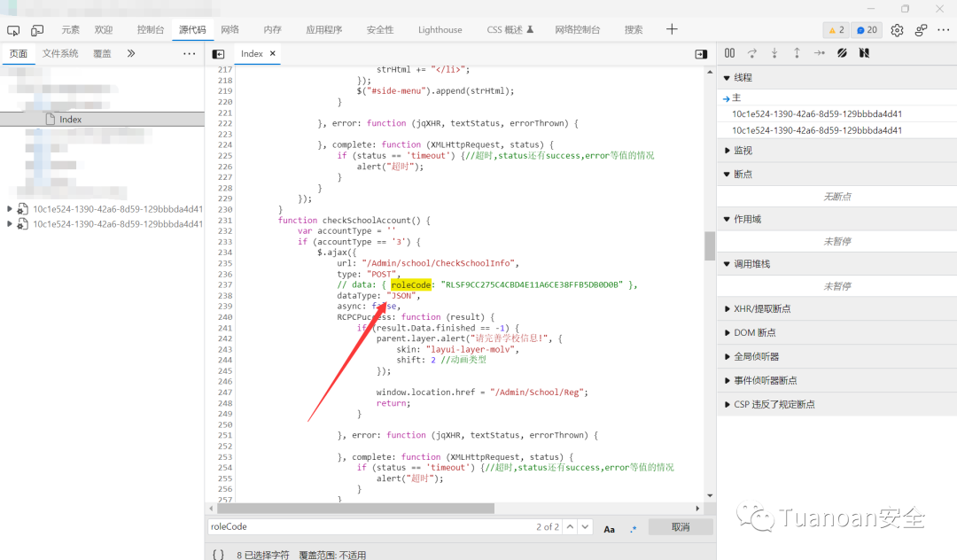Click line number 237 gutter
957x560 pixels.
(225, 285)
